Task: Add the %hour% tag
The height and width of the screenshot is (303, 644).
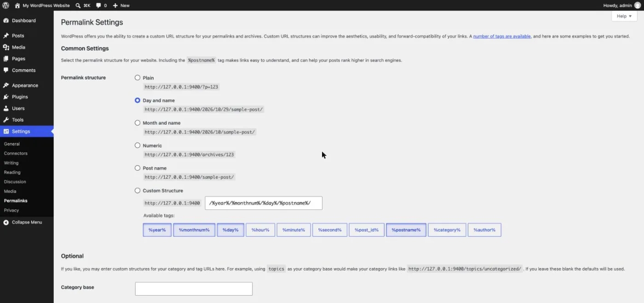Action: (x=260, y=230)
